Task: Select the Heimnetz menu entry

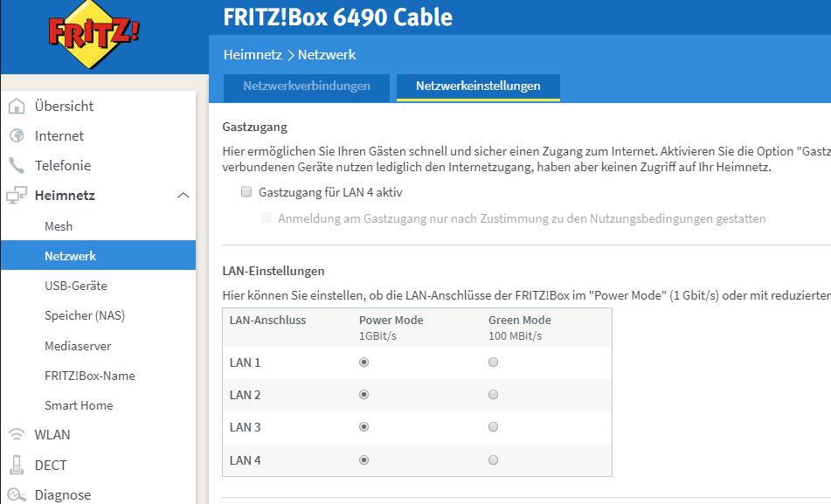Action: [x=65, y=195]
